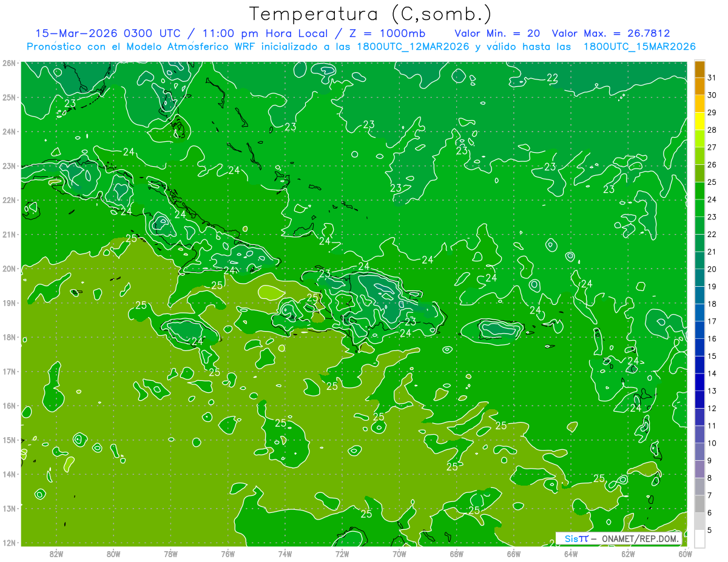The width and height of the screenshot is (728, 562).
Task: Select the 'Valor Min. = 20' text
Action: coord(497,33)
